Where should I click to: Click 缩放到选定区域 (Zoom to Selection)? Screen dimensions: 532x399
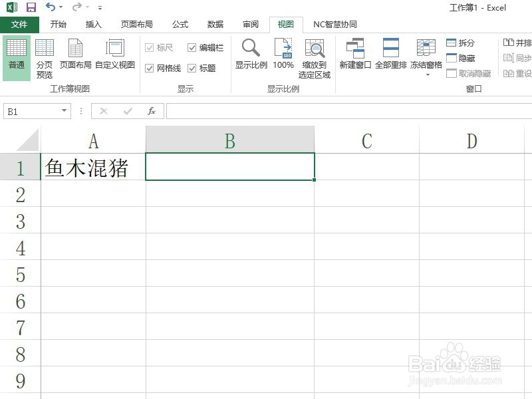[314, 57]
